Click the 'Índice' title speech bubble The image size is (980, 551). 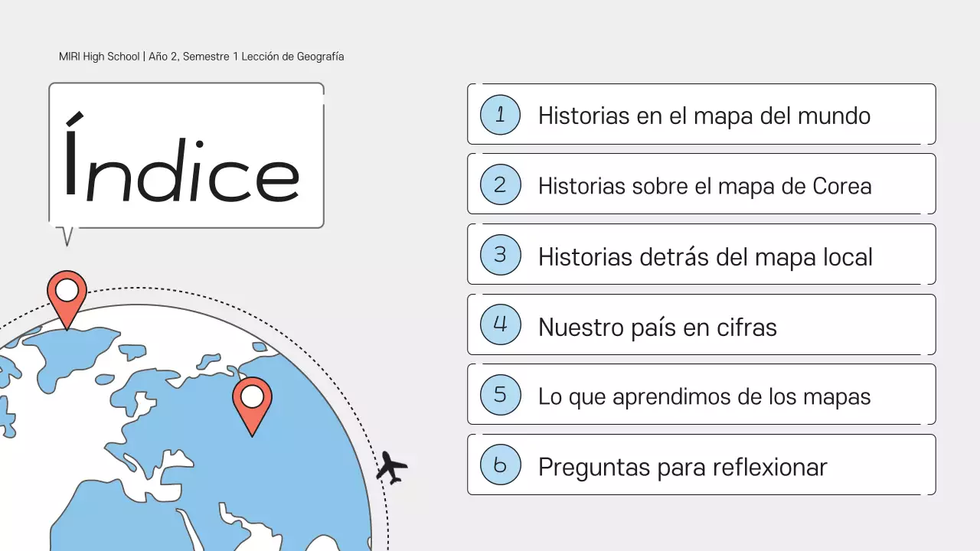[186, 155]
